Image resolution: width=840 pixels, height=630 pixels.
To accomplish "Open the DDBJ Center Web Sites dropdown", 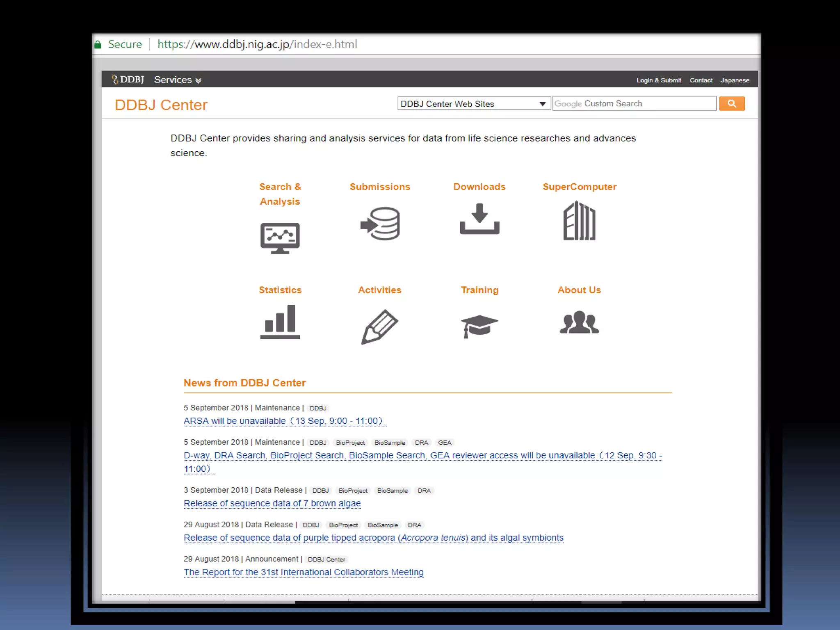I will 473,104.
